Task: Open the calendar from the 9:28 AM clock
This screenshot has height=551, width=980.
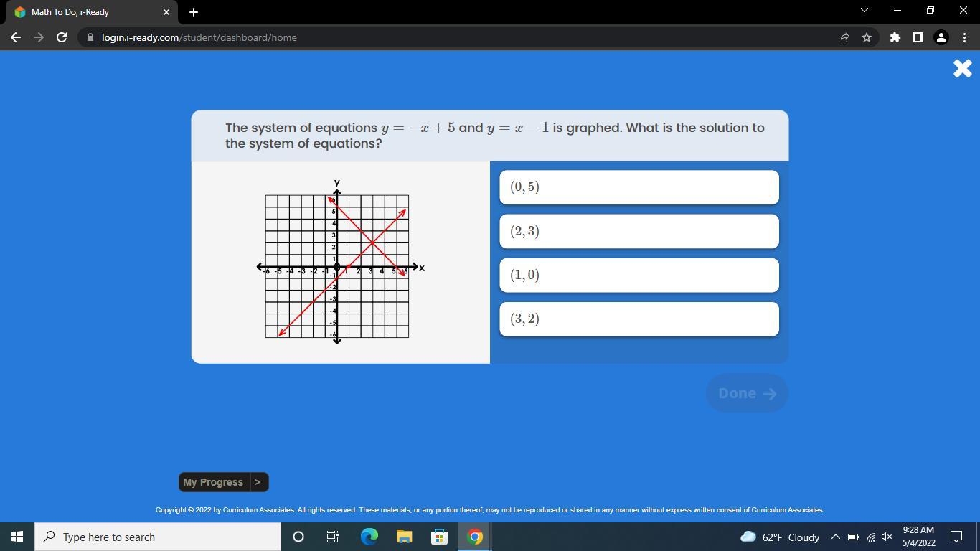Action: point(918,537)
